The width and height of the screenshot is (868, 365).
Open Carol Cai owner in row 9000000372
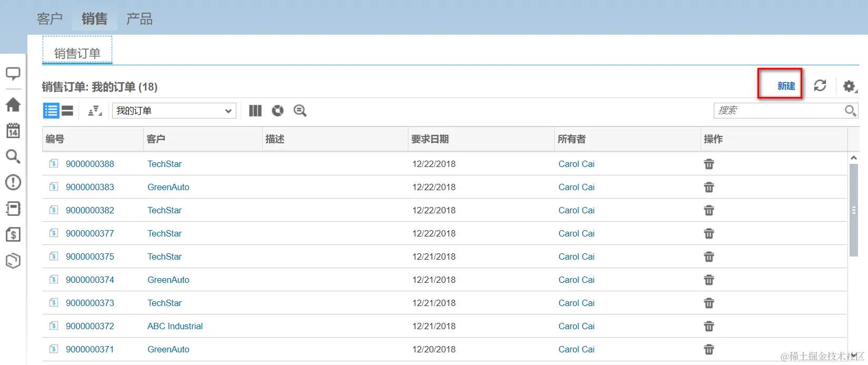[576, 326]
